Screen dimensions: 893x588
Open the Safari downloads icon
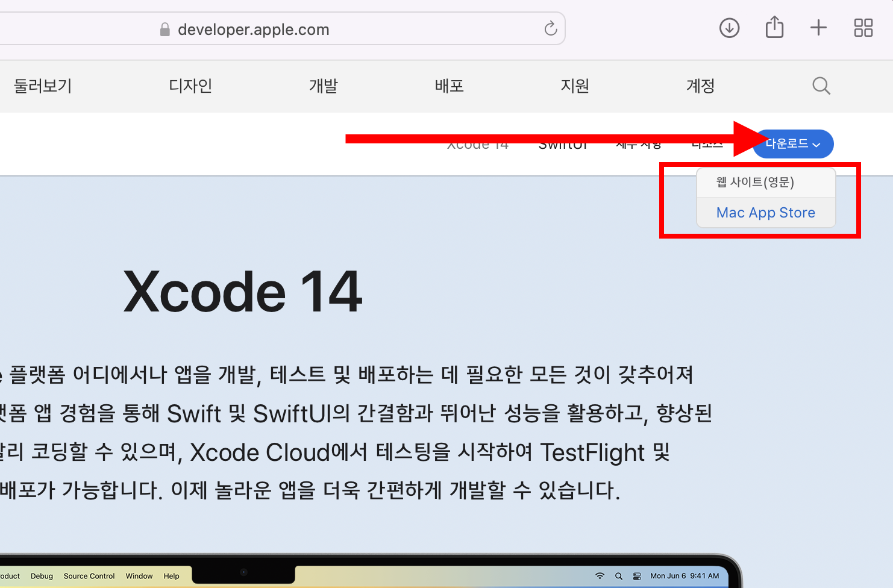point(729,28)
